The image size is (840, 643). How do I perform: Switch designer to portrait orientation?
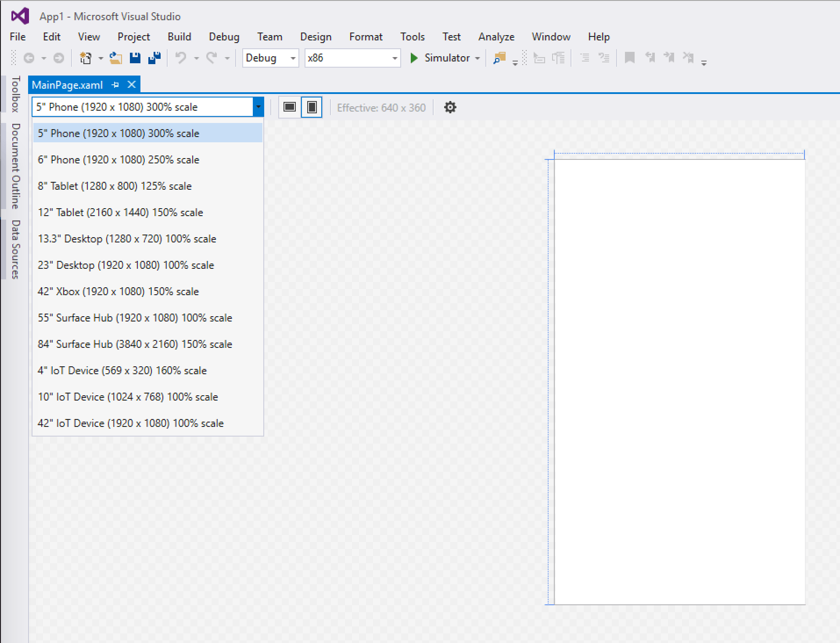[x=312, y=106]
